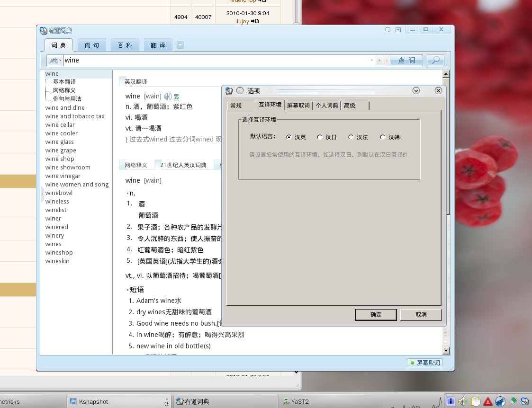532x408 pixels.
Task: Open the blue wolf icon in tray
Action: 500,401
